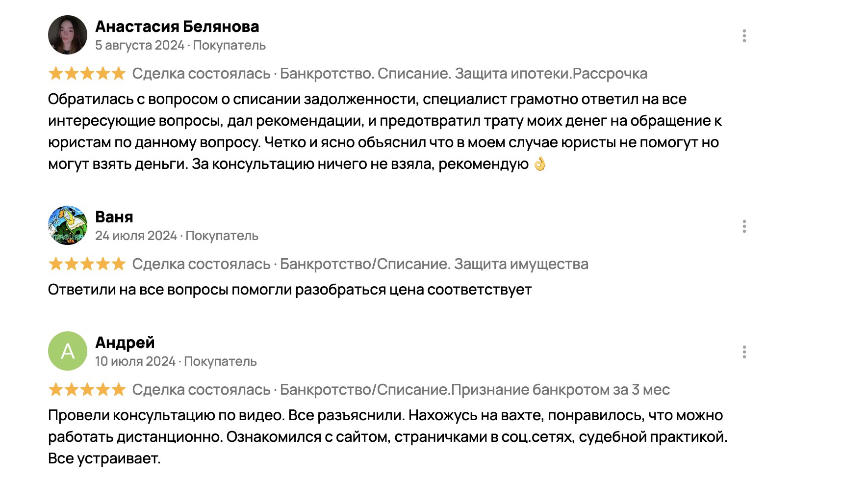868x485 pixels.
Task: Click Ваня's review text about цена соответствует
Action: [x=290, y=290]
